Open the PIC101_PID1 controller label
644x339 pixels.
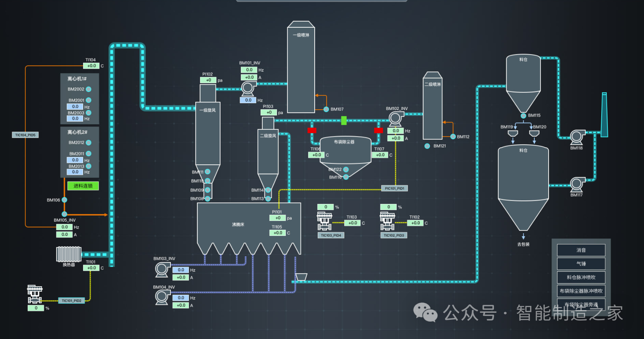click(x=394, y=189)
